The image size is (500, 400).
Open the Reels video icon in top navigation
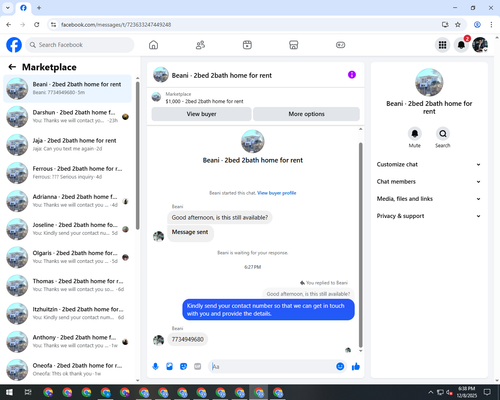(x=247, y=45)
